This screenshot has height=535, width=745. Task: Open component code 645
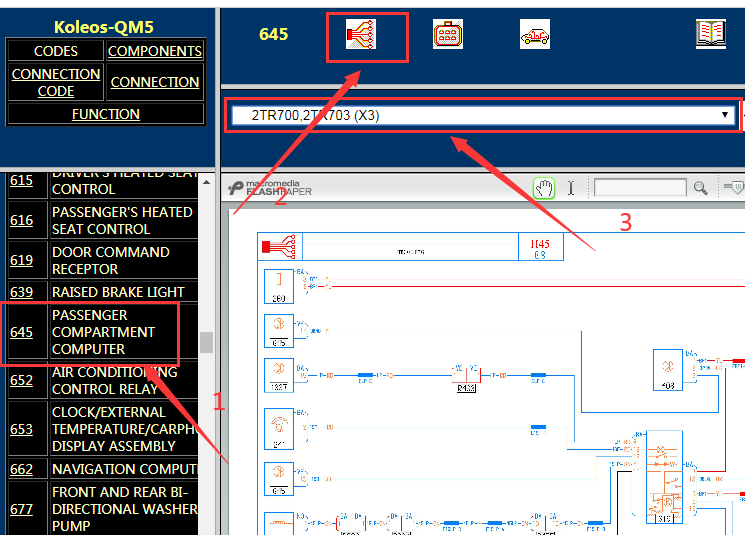click(x=21, y=332)
